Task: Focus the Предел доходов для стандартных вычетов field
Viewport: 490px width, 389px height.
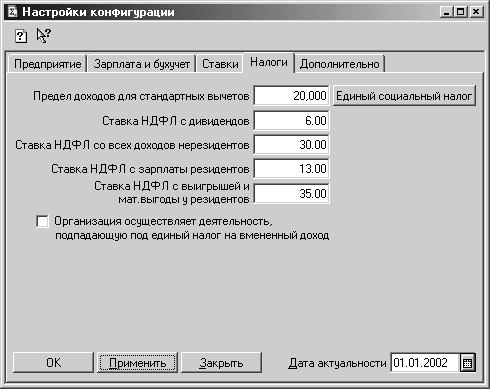Action: pyautogui.click(x=291, y=96)
